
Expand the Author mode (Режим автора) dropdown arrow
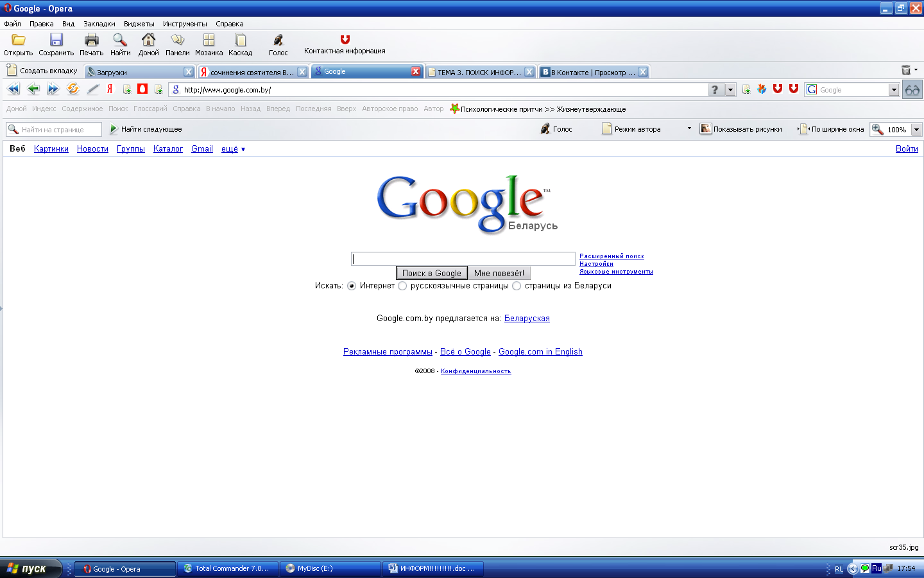click(689, 129)
